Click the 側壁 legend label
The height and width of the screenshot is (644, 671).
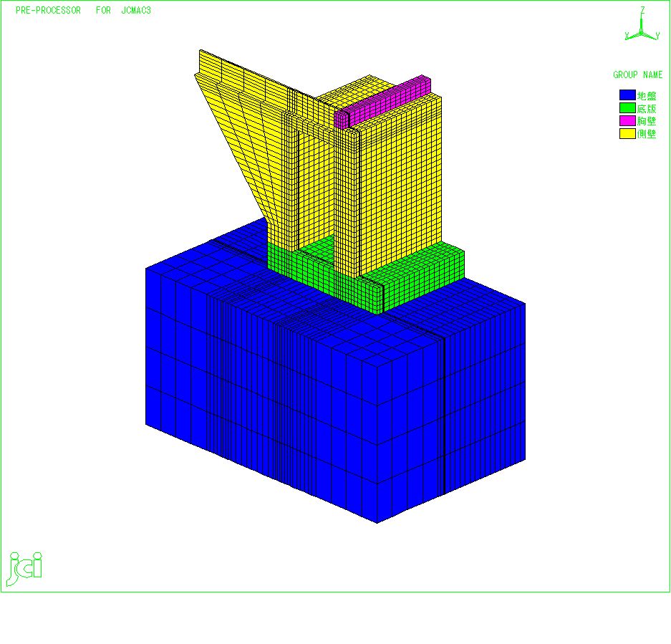(647, 134)
